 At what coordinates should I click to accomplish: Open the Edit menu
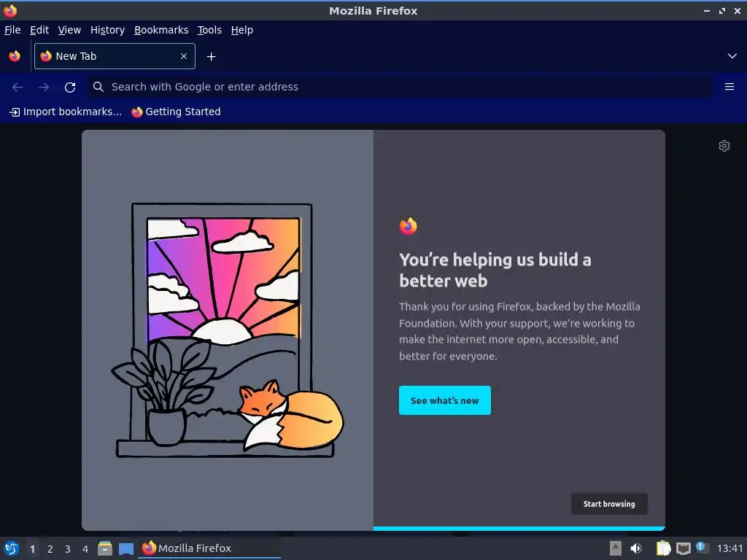click(39, 30)
